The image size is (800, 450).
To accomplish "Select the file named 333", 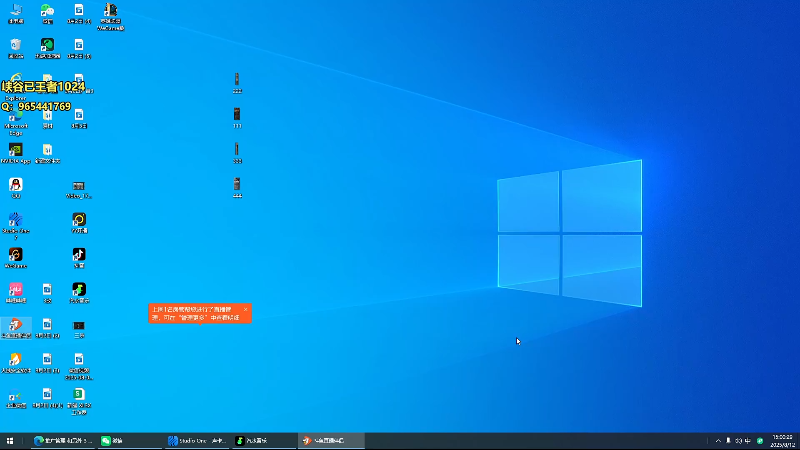I will [x=237, y=153].
